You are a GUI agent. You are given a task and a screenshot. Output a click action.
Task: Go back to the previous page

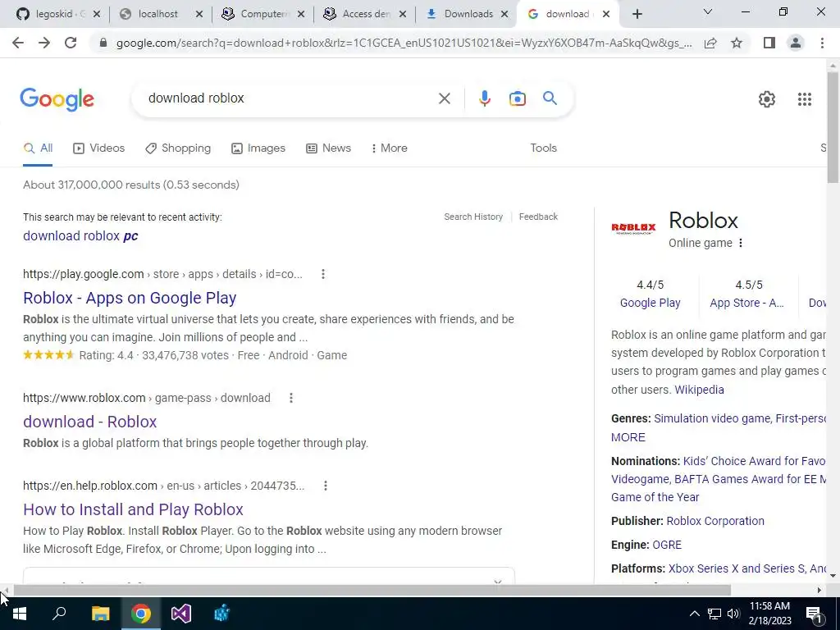[x=18, y=43]
